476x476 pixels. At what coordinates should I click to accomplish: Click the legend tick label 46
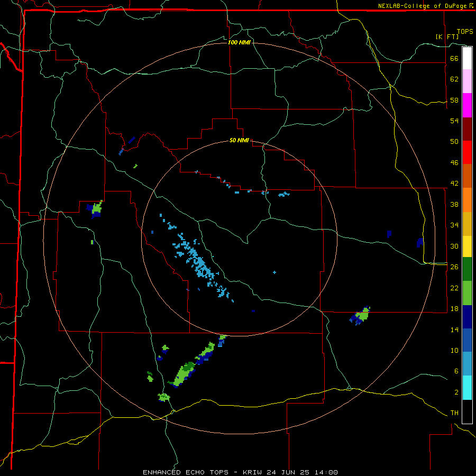pos(454,163)
